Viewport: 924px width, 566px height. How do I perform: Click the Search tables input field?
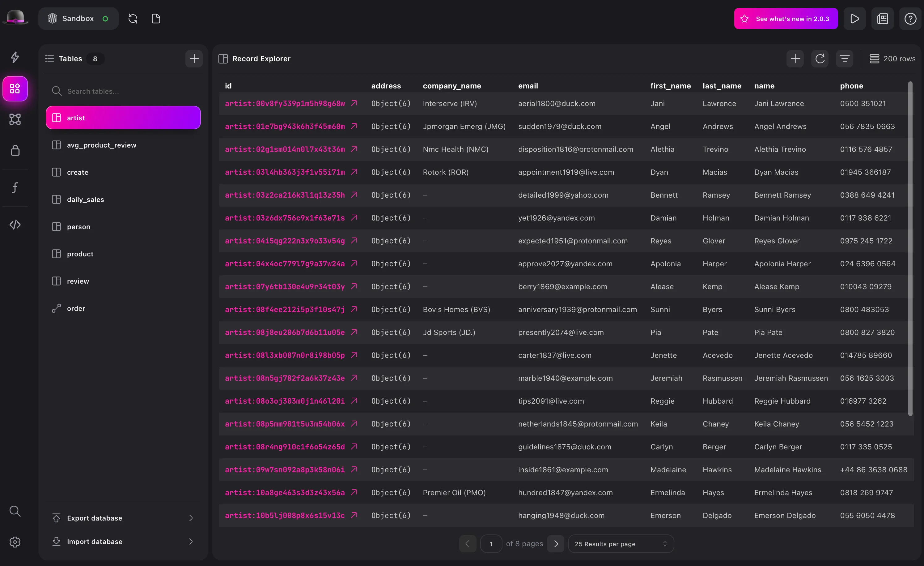123,91
